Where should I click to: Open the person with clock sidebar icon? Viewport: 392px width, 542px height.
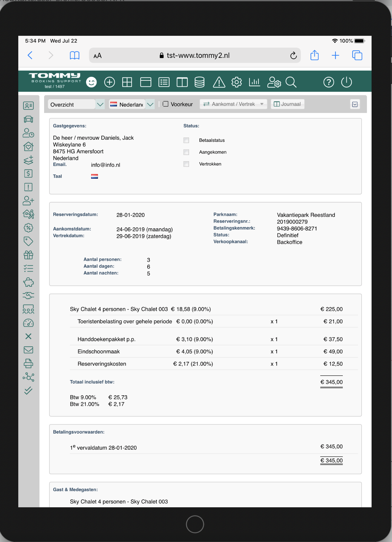coord(28,133)
